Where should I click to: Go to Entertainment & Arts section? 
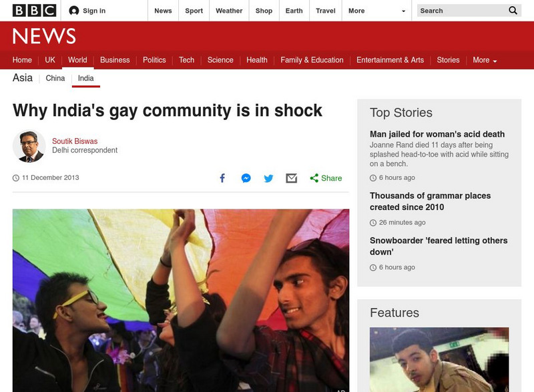coord(390,60)
